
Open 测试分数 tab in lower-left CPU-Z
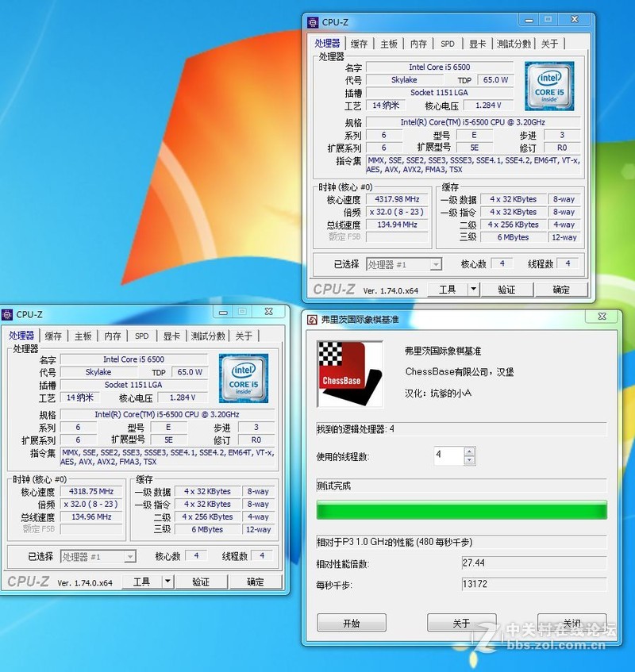point(207,336)
